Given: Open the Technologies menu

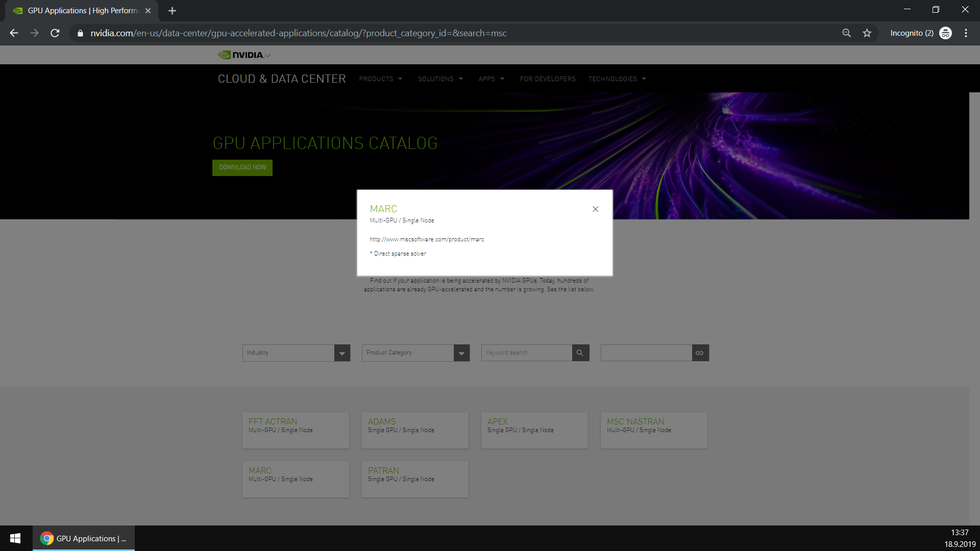Looking at the screenshot, I should (x=617, y=79).
